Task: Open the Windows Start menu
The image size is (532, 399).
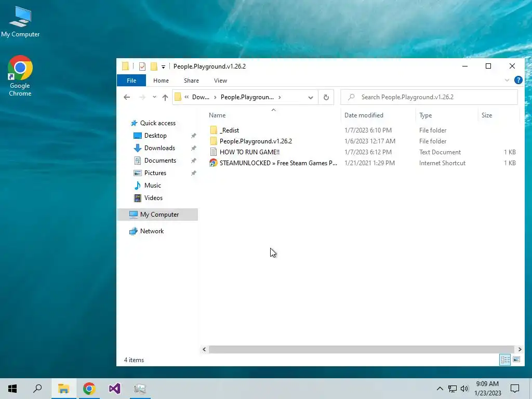Action: click(12, 389)
